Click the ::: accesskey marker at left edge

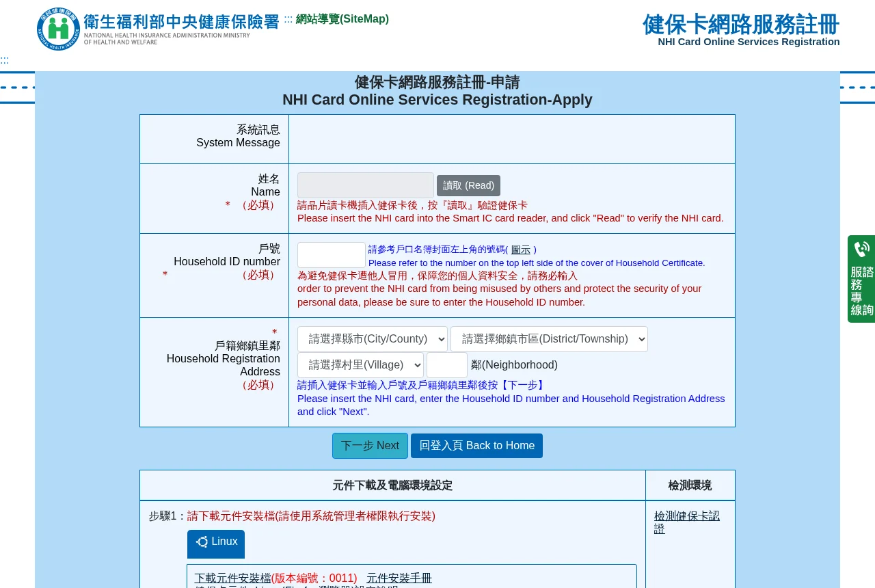tap(5, 60)
